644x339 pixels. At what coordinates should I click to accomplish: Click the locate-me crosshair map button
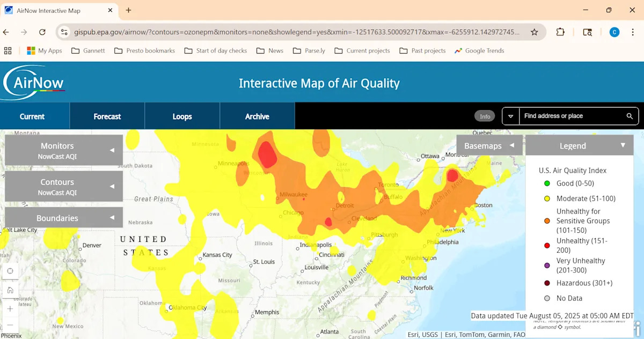pyautogui.click(x=10, y=271)
